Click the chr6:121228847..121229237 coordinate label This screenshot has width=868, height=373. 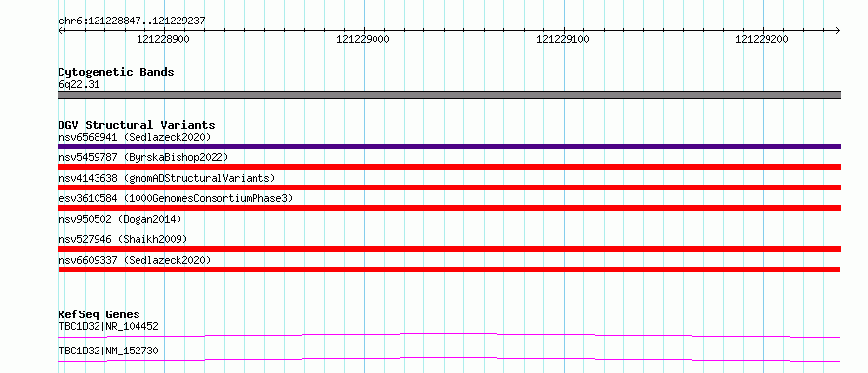tap(132, 21)
